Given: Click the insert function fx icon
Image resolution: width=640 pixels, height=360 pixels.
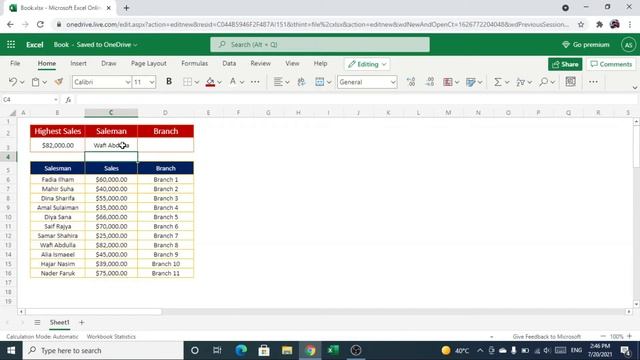Looking at the screenshot, I should tap(68, 100).
